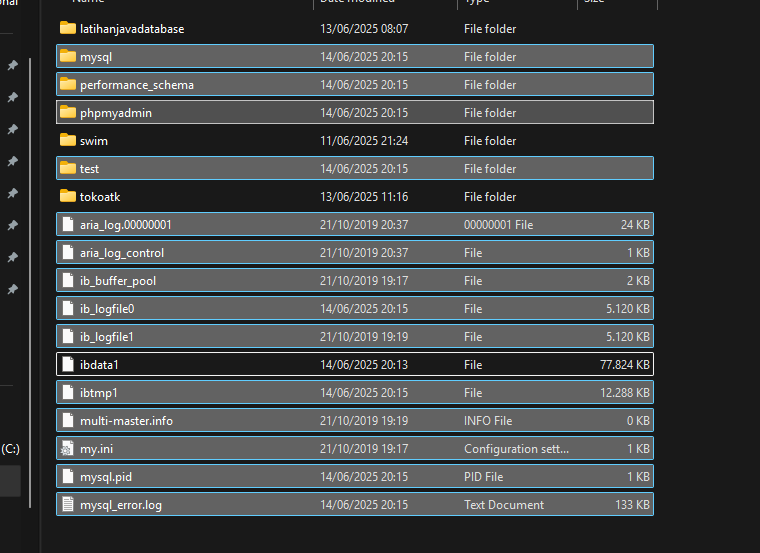The width and height of the screenshot is (760, 553).
Task: Click the 5.120 KB size of ib_logfile1
Action: (628, 337)
